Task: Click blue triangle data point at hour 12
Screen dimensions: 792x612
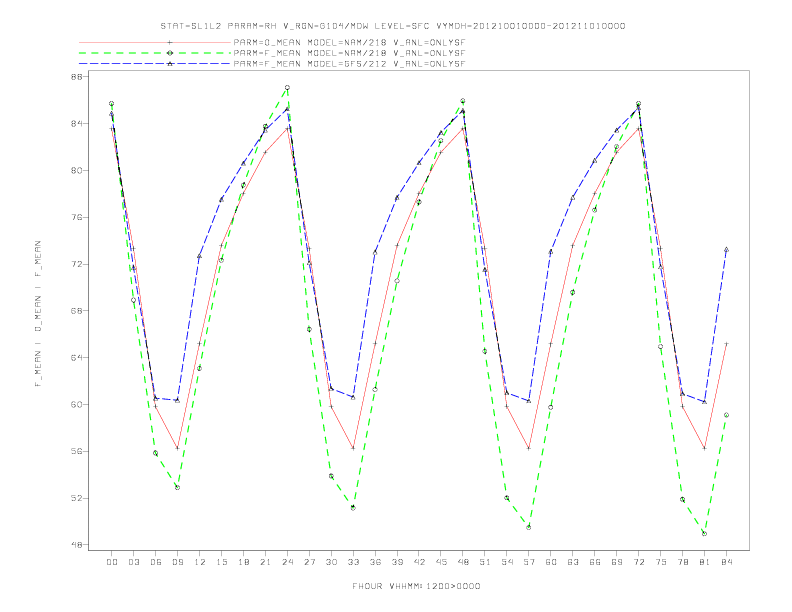Action: coord(200,257)
